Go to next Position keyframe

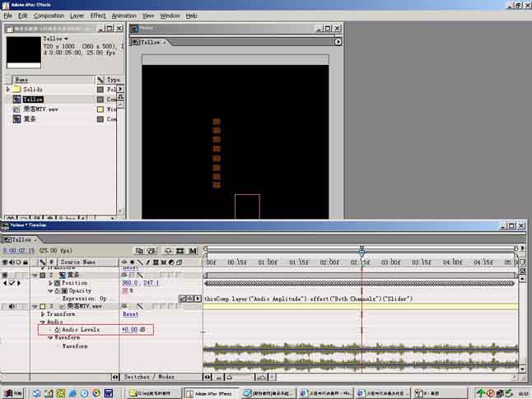coord(19,283)
